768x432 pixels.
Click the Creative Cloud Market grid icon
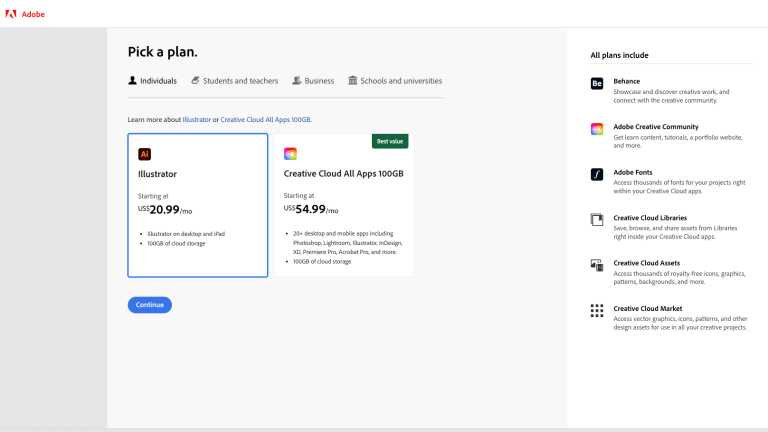[597, 311]
